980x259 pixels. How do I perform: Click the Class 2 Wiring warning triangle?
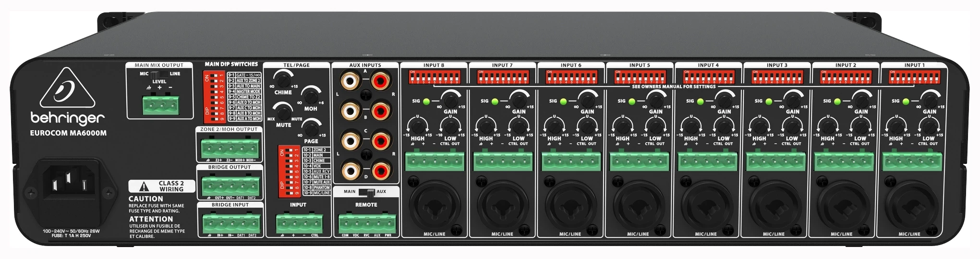click(x=144, y=186)
